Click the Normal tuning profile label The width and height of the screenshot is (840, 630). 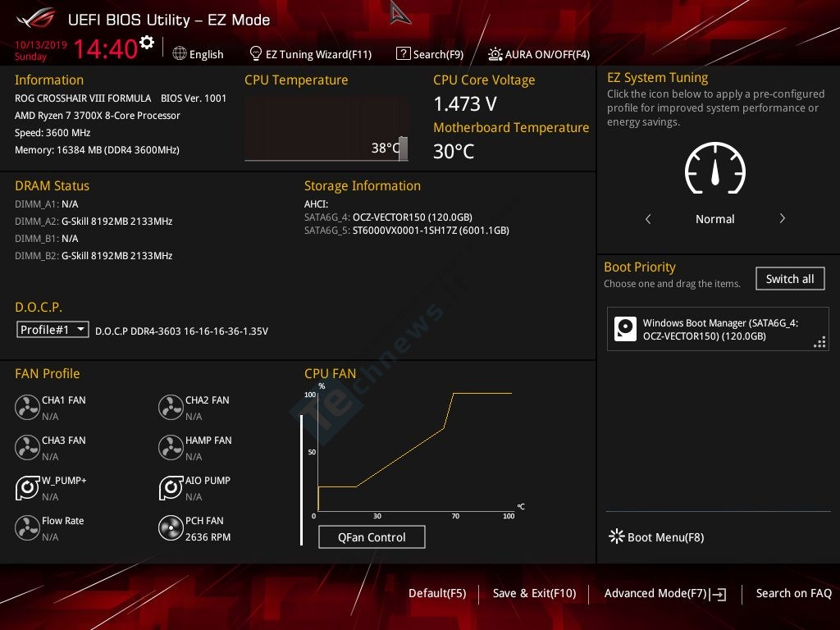coord(714,218)
